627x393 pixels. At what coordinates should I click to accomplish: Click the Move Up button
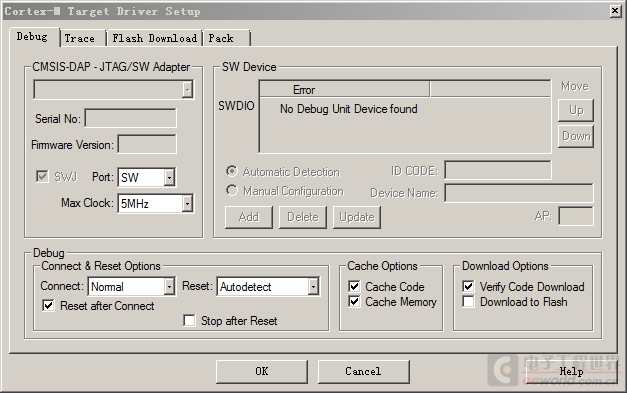(x=576, y=110)
